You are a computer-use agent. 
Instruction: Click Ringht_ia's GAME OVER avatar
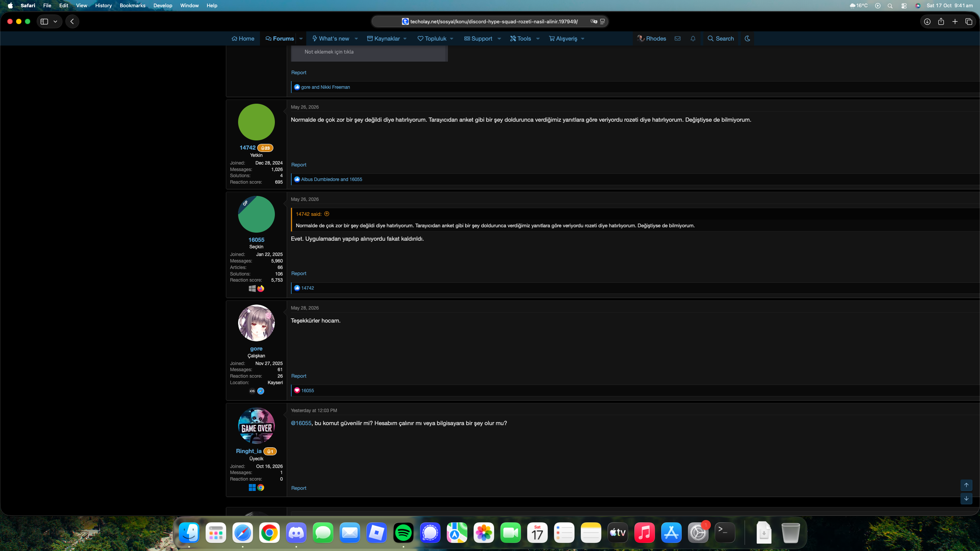(x=256, y=425)
